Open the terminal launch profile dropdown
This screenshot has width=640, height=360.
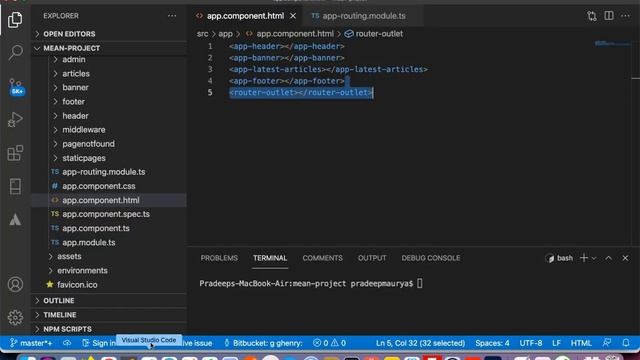pos(594,258)
